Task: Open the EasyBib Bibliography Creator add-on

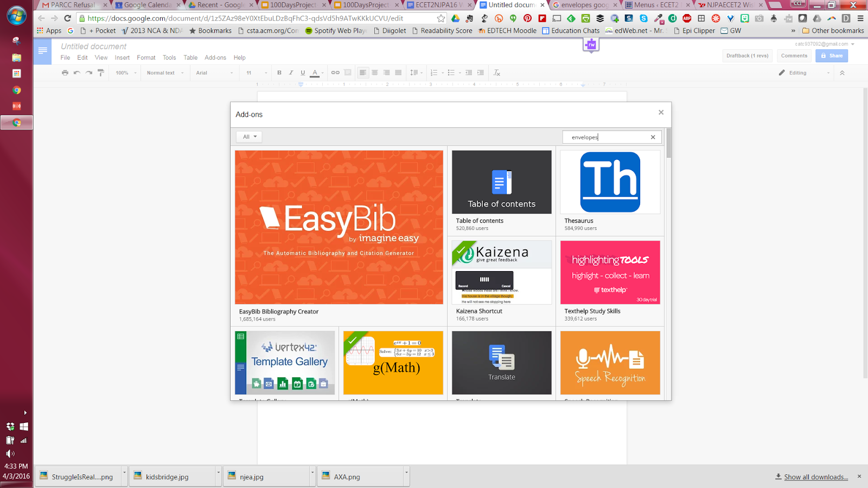Action: coord(339,236)
